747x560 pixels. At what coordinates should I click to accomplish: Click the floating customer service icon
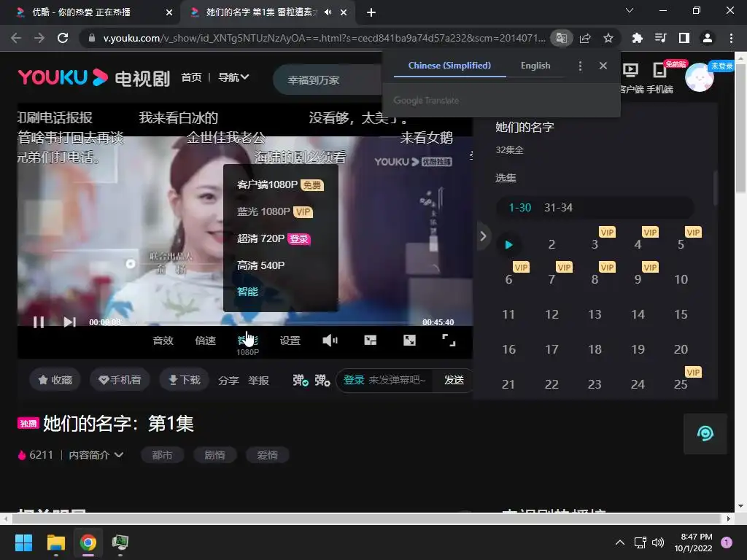tap(705, 434)
